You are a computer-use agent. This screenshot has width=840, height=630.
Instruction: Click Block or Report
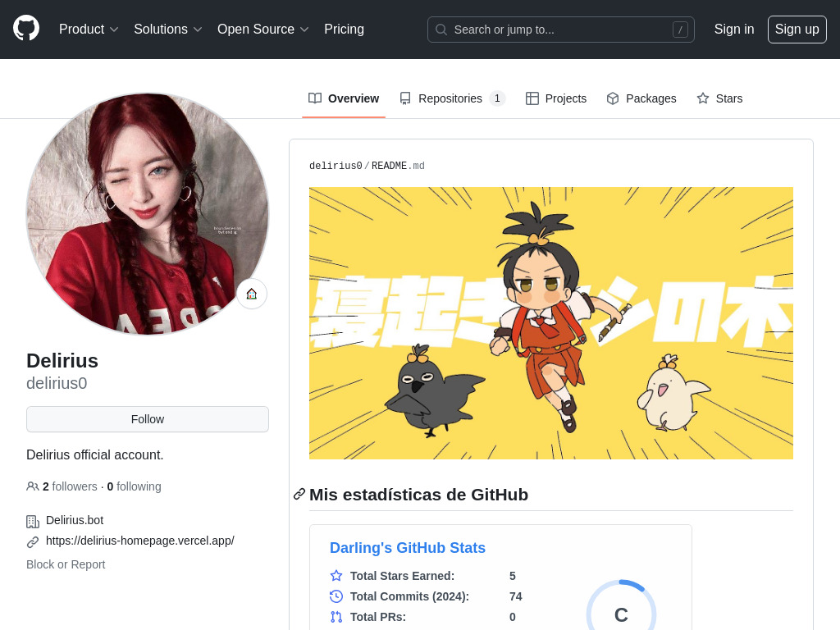coord(66,564)
